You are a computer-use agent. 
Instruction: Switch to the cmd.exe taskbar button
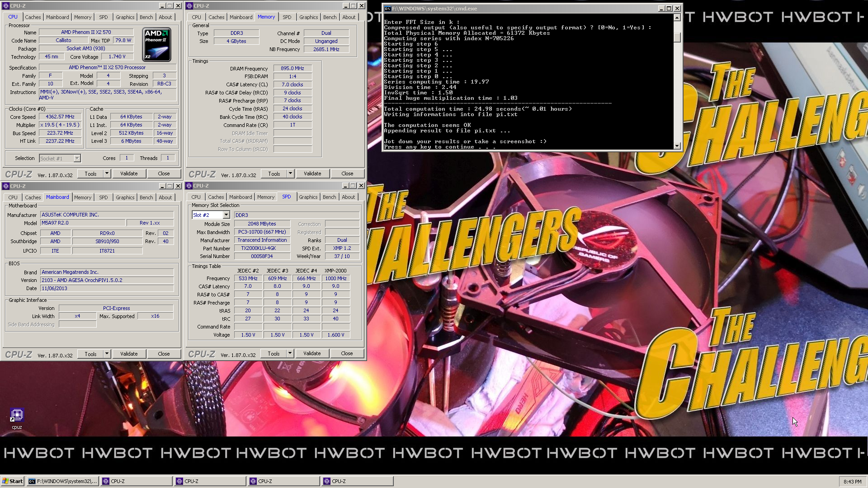tap(62, 481)
